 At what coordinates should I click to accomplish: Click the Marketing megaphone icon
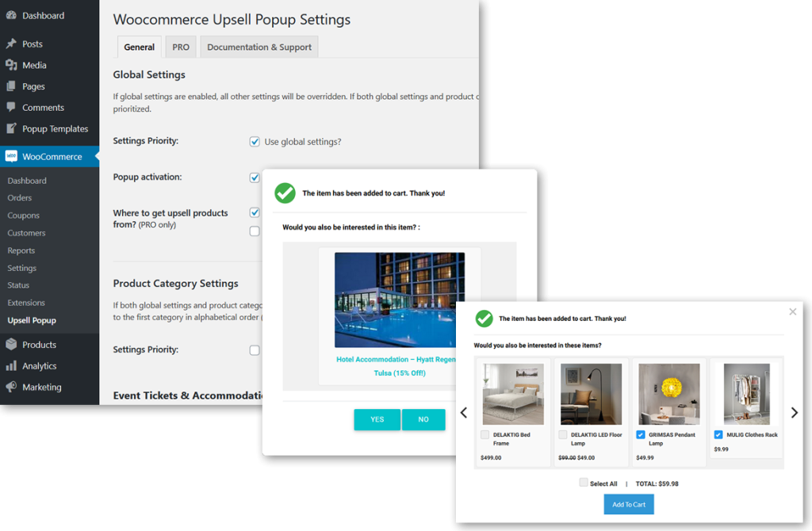click(11, 388)
